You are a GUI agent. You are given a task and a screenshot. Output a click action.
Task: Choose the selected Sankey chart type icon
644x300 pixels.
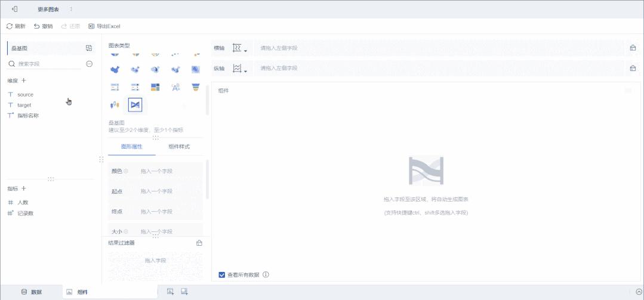135,105
